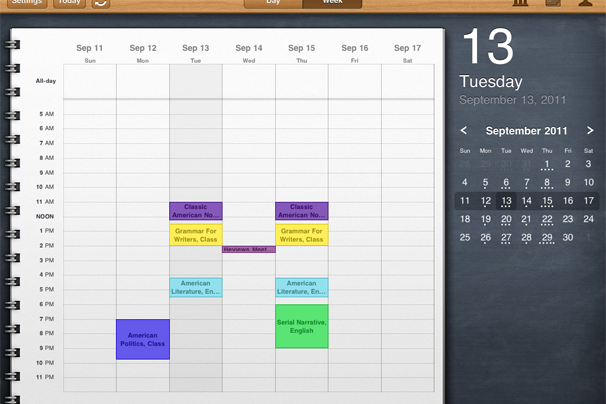Viewport: 606px width, 404px height.
Task: Open American Politics class on Monday
Action: 143,340
